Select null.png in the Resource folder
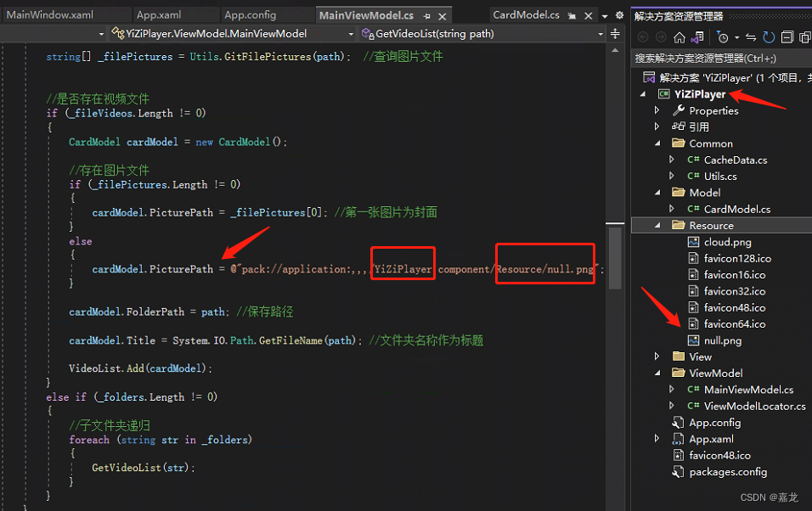The width and height of the screenshot is (812, 511). pyautogui.click(x=723, y=340)
